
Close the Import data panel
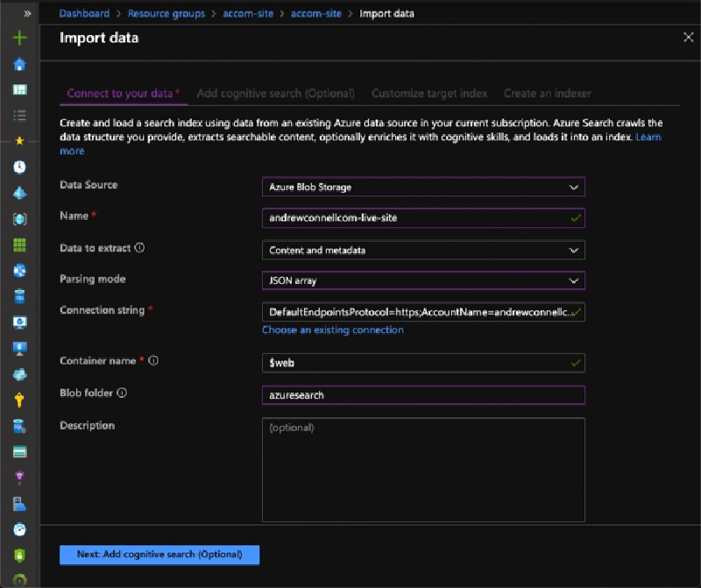(x=688, y=37)
